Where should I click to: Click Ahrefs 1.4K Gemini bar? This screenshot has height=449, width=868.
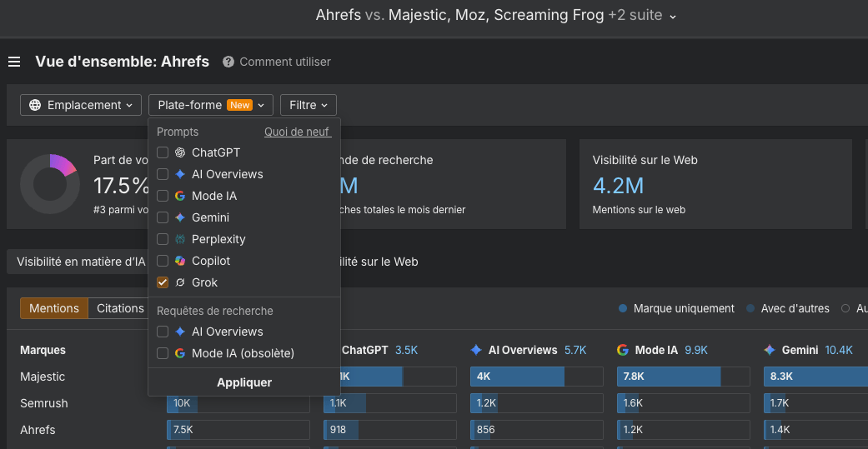tap(816, 430)
